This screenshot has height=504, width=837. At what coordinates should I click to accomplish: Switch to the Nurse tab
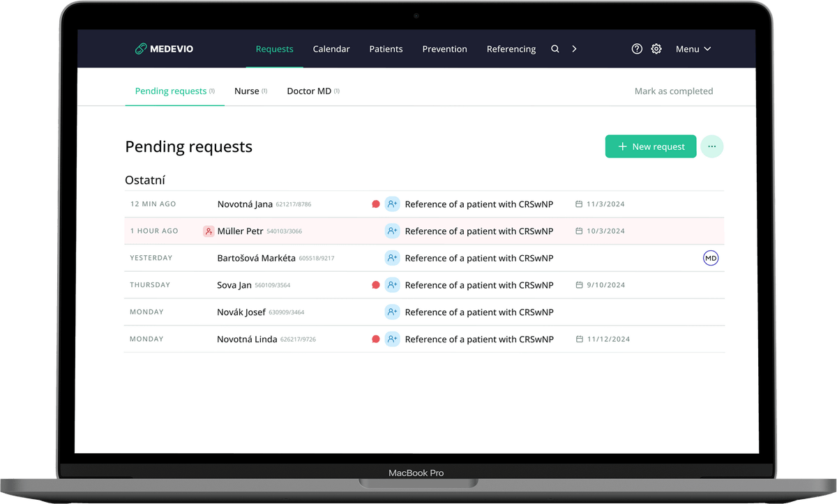click(x=247, y=91)
